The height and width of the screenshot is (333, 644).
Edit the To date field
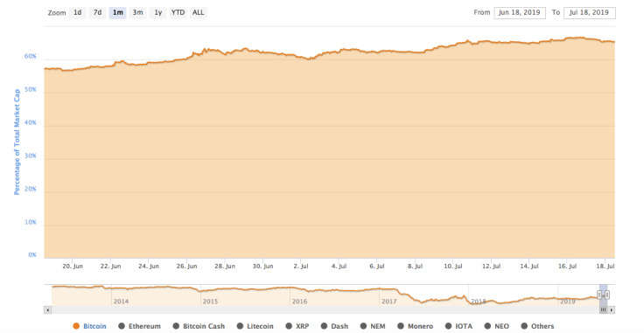pos(590,13)
